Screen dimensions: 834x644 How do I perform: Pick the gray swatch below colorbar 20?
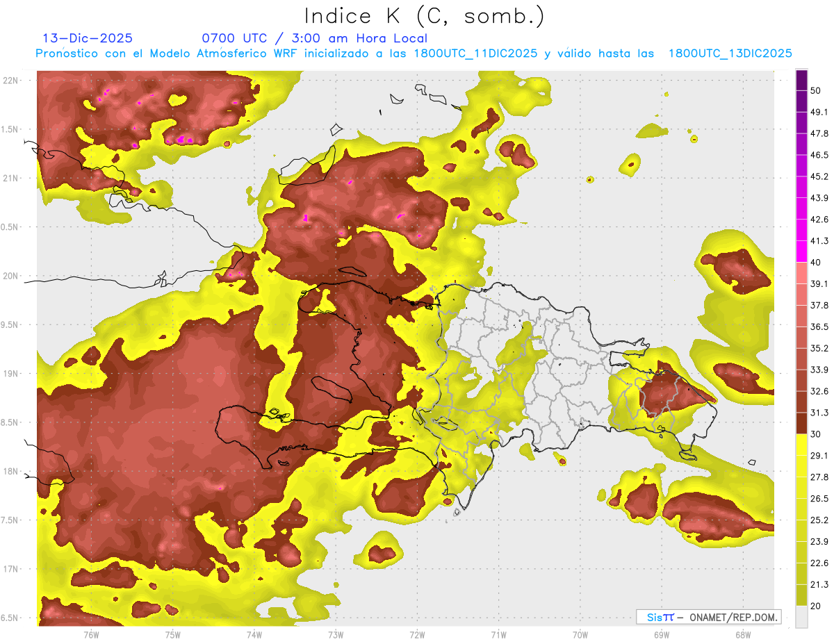[x=802, y=617]
